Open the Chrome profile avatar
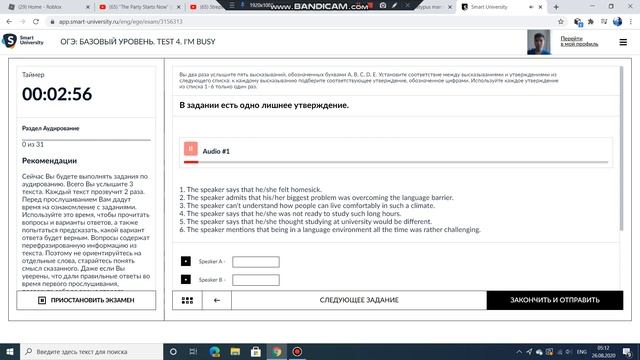Screen dimensions: 640x360 (x=618, y=22)
